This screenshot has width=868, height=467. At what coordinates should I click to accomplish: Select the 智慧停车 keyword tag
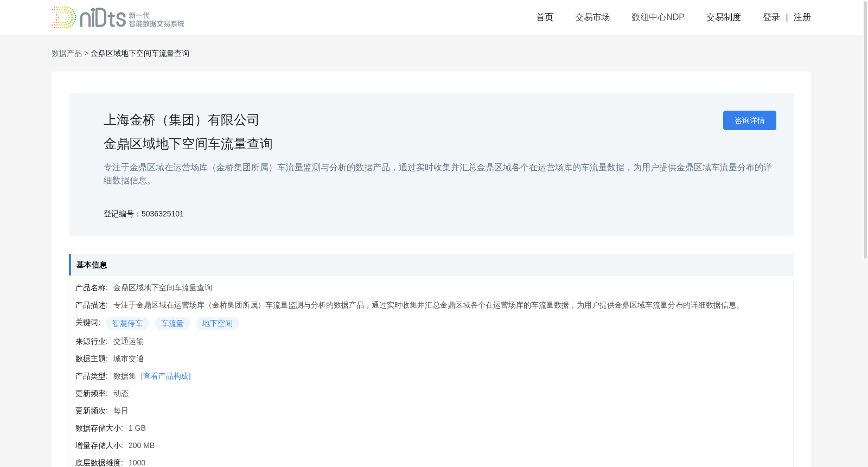click(x=127, y=323)
